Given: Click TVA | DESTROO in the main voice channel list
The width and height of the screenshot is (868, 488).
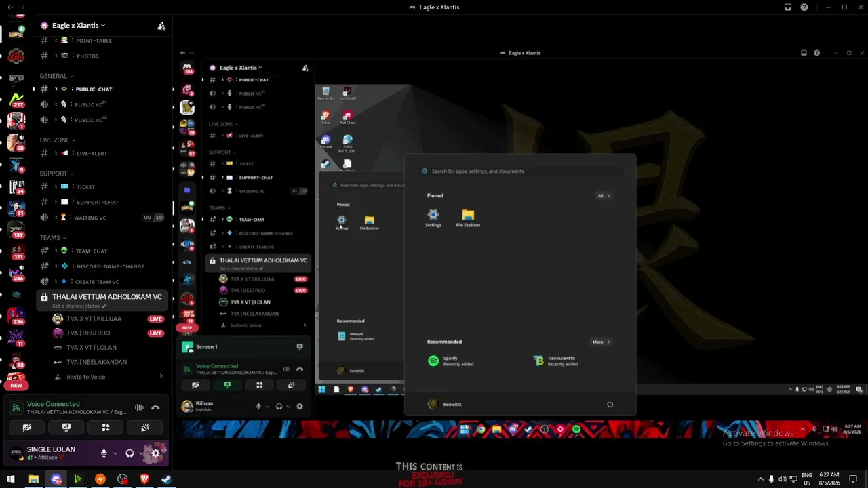Looking at the screenshot, I should [x=88, y=333].
